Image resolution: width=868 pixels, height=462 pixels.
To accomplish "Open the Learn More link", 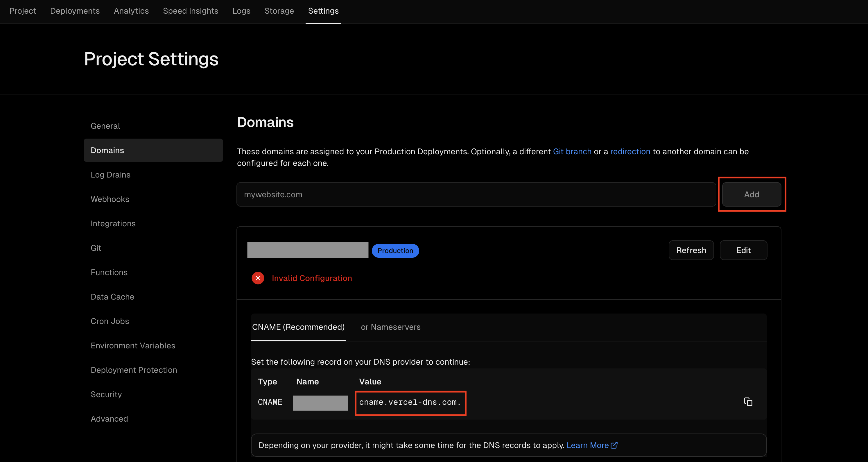I will (592, 445).
